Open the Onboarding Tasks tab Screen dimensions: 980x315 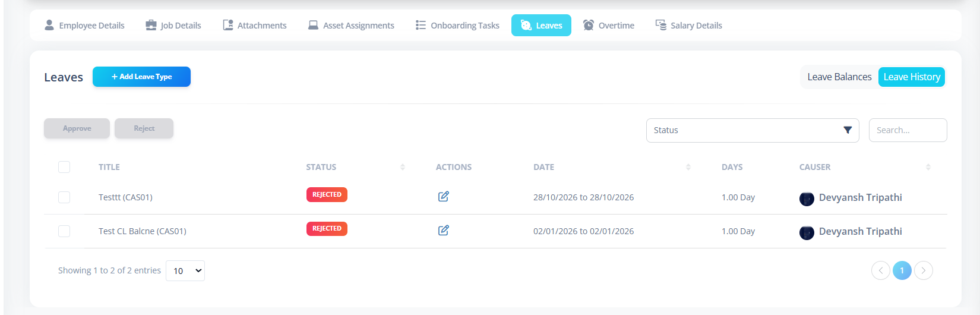pyautogui.click(x=457, y=26)
